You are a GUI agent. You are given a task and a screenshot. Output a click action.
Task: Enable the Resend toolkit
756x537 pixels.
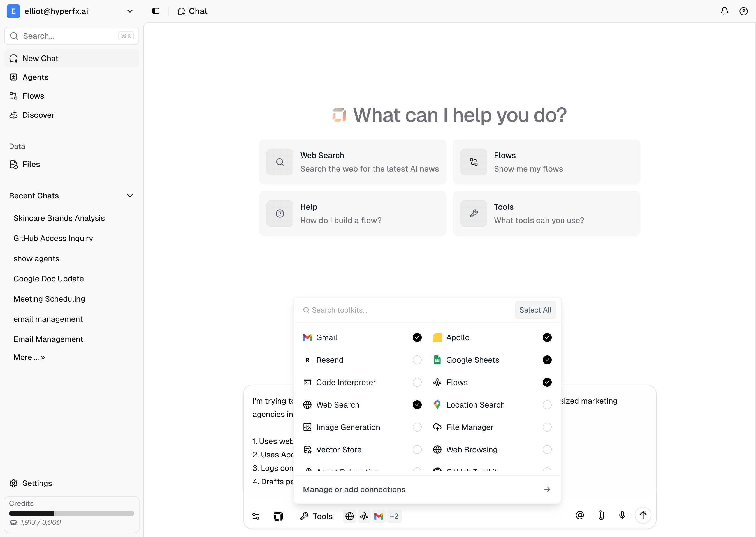click(x=417, y=360)
